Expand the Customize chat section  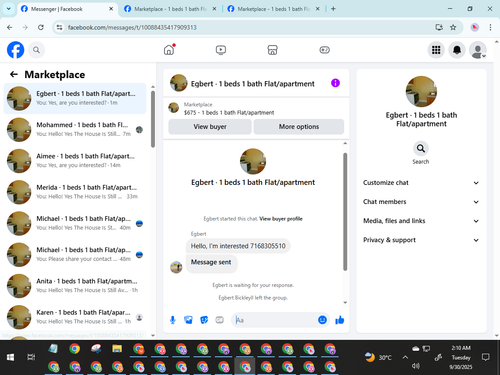421,183
